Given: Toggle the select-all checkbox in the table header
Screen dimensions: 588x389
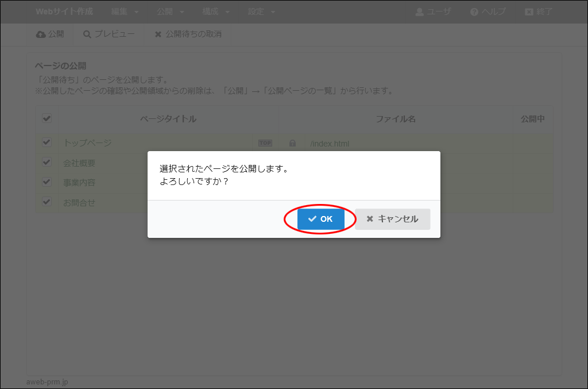Looking at the screenshot, I should [47, 118].
